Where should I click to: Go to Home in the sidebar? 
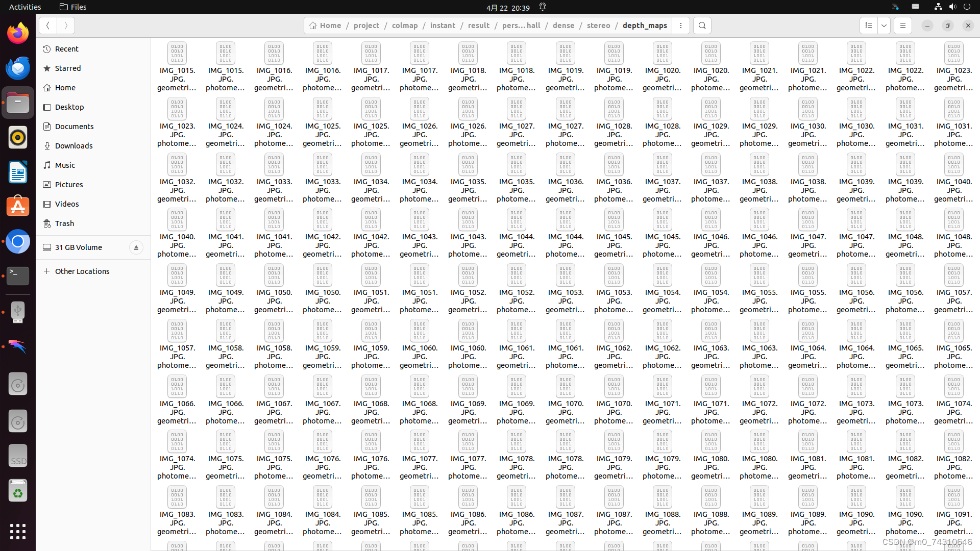click(93, 88)
